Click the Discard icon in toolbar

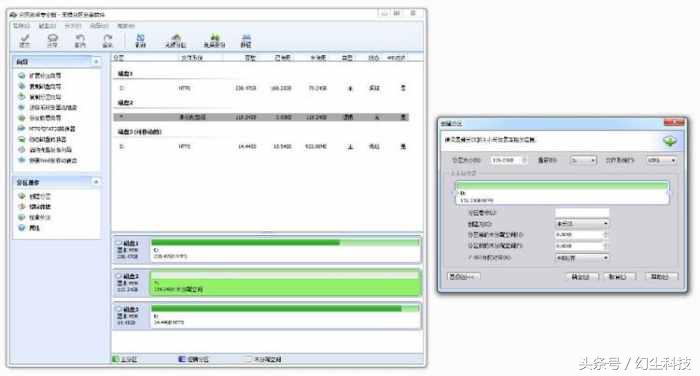click(x=53, y=41)
